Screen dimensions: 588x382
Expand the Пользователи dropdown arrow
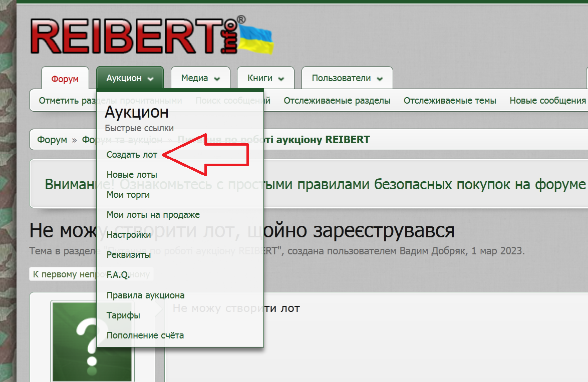pyautogui.click(x=380, y=79)
